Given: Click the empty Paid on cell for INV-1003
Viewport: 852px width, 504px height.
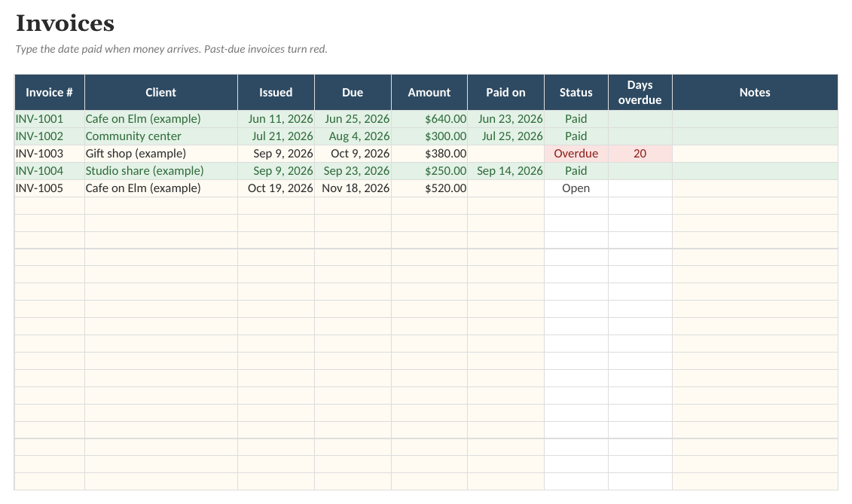Looking at the screenshot, I should (506, 154).
